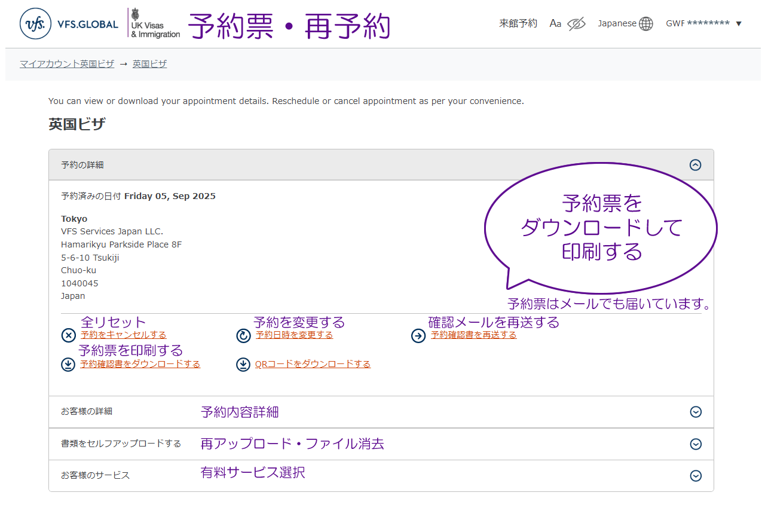Expand the お客様の詳細 section
Screen dimensions: 765x532
pyautogui.click(x=695, y=412)
